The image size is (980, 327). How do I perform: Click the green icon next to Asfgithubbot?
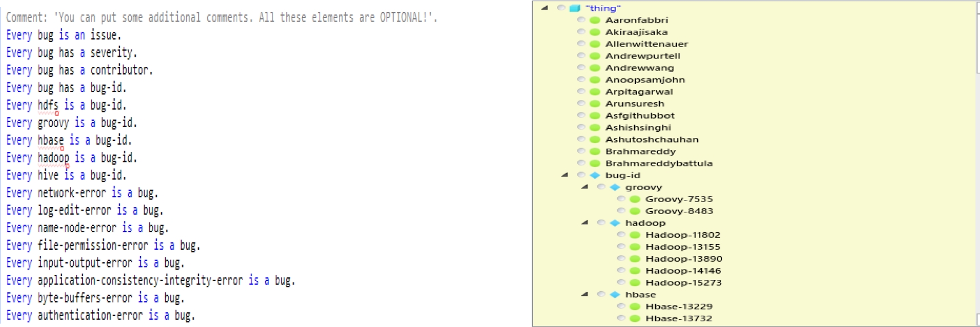(x=594, y=116)
